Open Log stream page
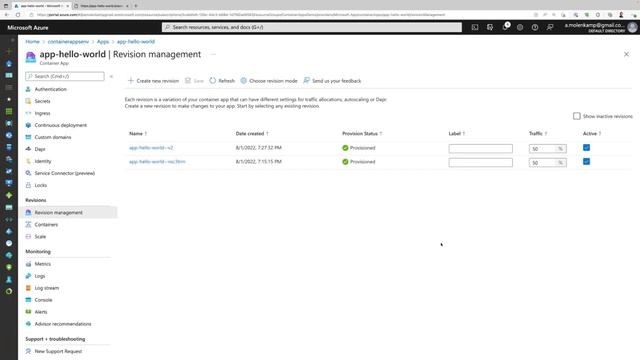This screenshot has height=360, width=640. click(47, 288)
